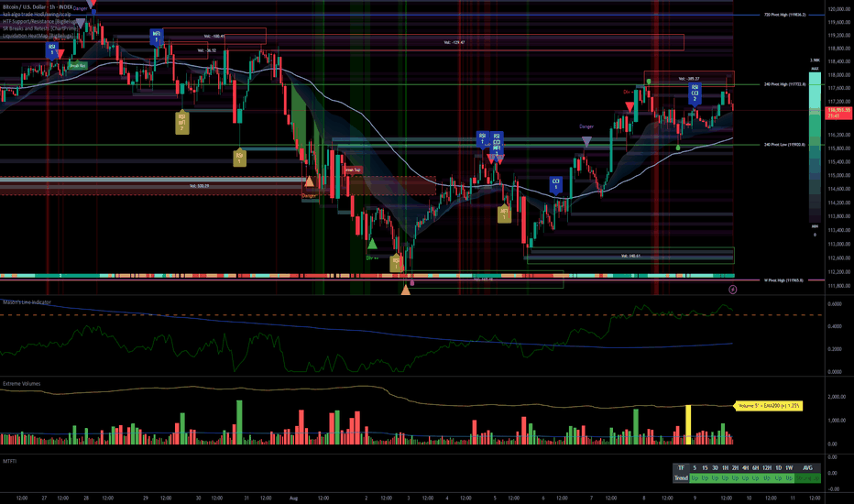This screenshot has width=854, height=504.
Task: Select the yellow MFI 1 signal label
Action: pyautogui.click(x=504, y=214)
